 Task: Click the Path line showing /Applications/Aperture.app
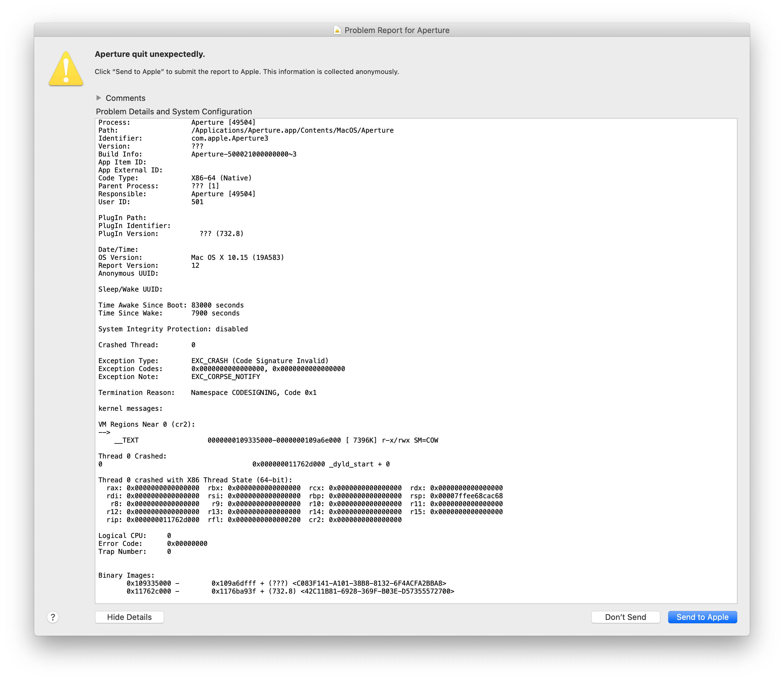tap(246, 130)
